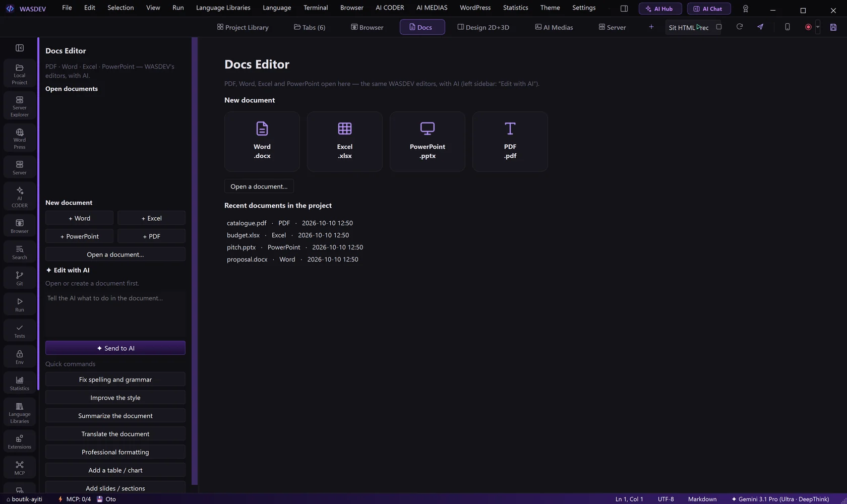The width and height of the screenshot is (847, 504).
Task: Click the paper plane deploy icon
Action: coord(760,27)
